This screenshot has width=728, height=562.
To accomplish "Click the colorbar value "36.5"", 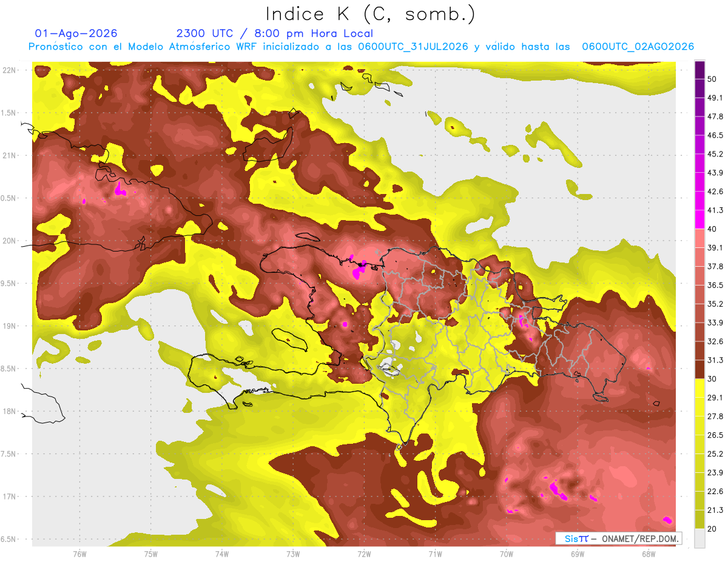I will pyautogui.click(x=715, y=285).
